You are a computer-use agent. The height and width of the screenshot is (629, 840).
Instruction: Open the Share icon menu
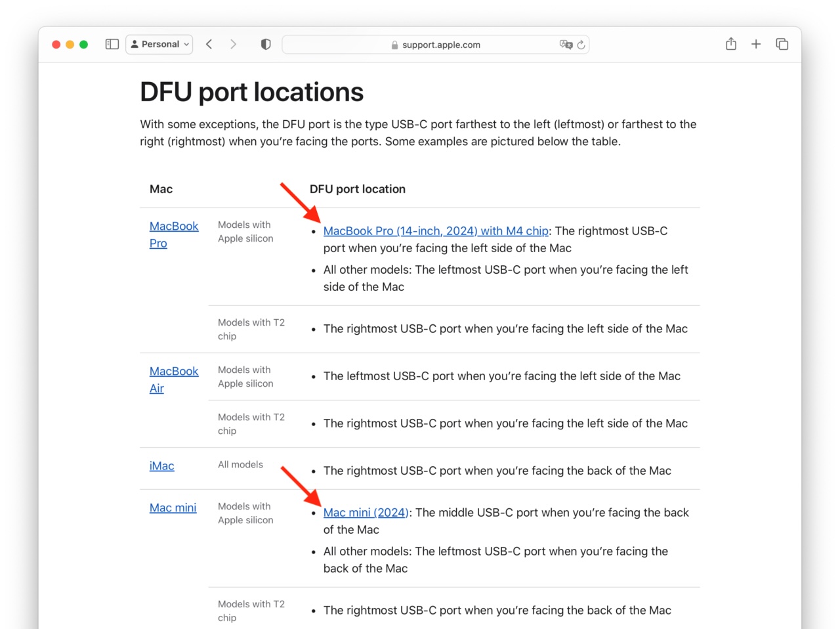click(731, 44)
